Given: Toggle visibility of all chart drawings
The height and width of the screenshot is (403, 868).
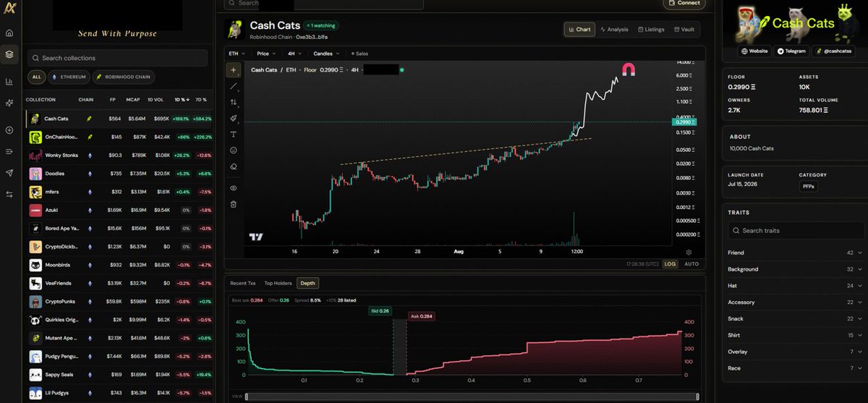Looking at the screenshot, I should pyautogui.click(x=233, y=188).
